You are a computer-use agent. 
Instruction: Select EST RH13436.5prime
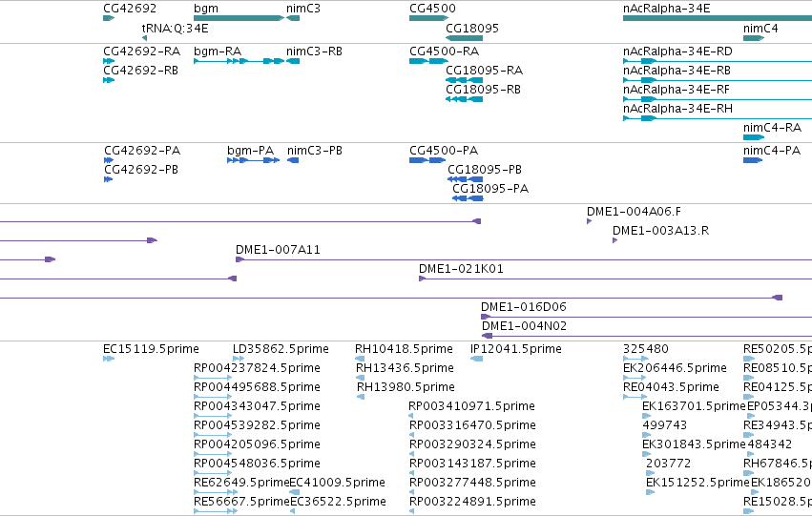[405, 368]
